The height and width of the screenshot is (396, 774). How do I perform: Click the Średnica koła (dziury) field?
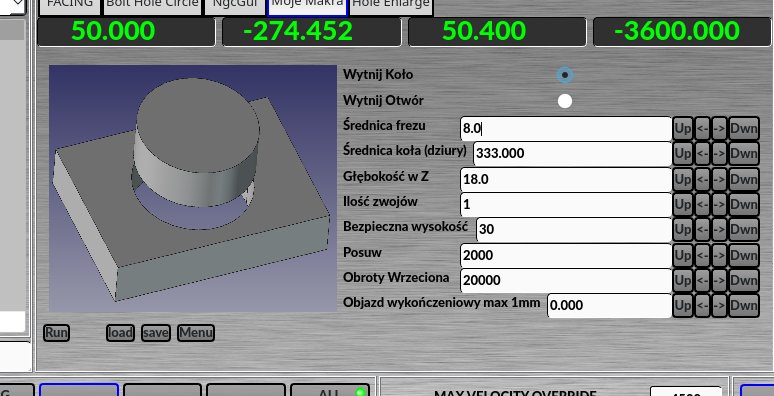tap(572, 154)
